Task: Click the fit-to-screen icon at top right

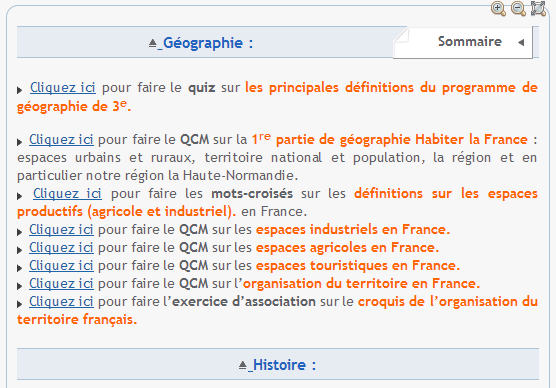Action: coord(538,9)
